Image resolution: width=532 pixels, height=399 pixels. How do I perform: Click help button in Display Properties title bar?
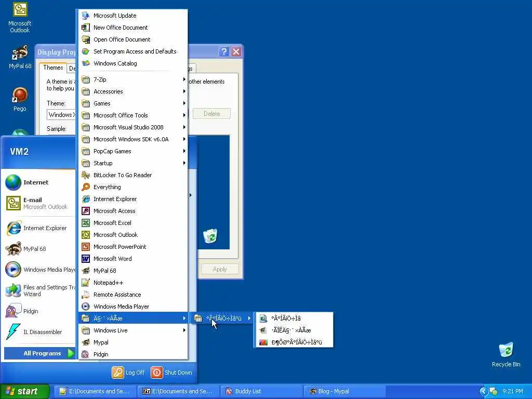tap(224, 52)
